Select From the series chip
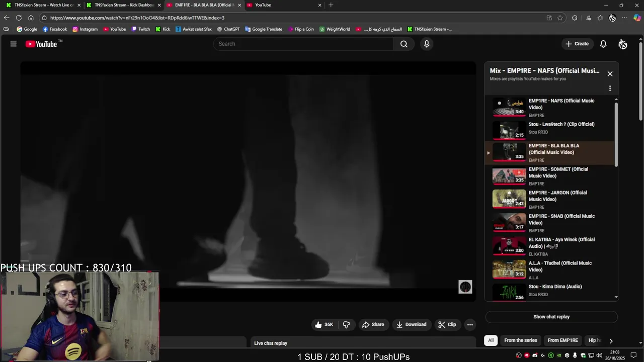The image size is (644, 362). click(x=520, y=340)
